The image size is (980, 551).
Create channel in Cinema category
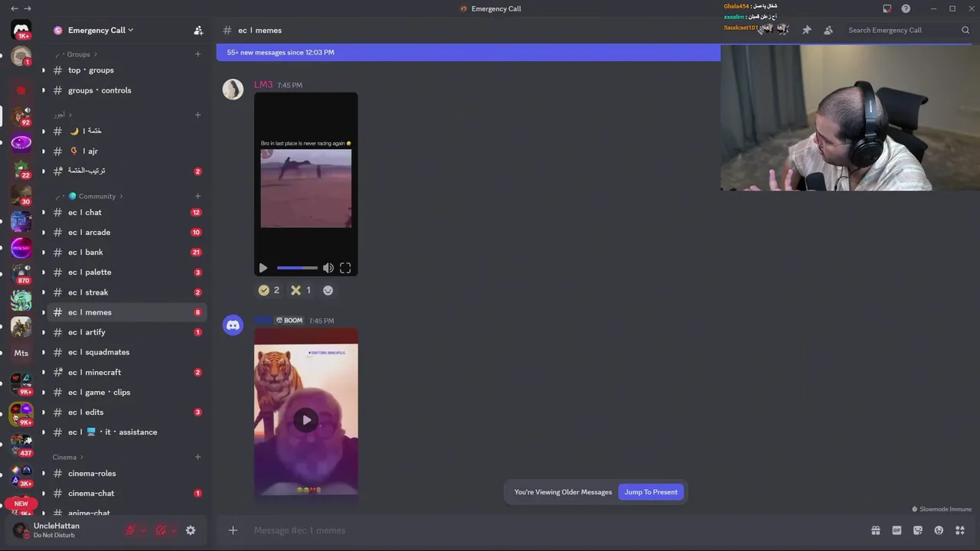198,457
